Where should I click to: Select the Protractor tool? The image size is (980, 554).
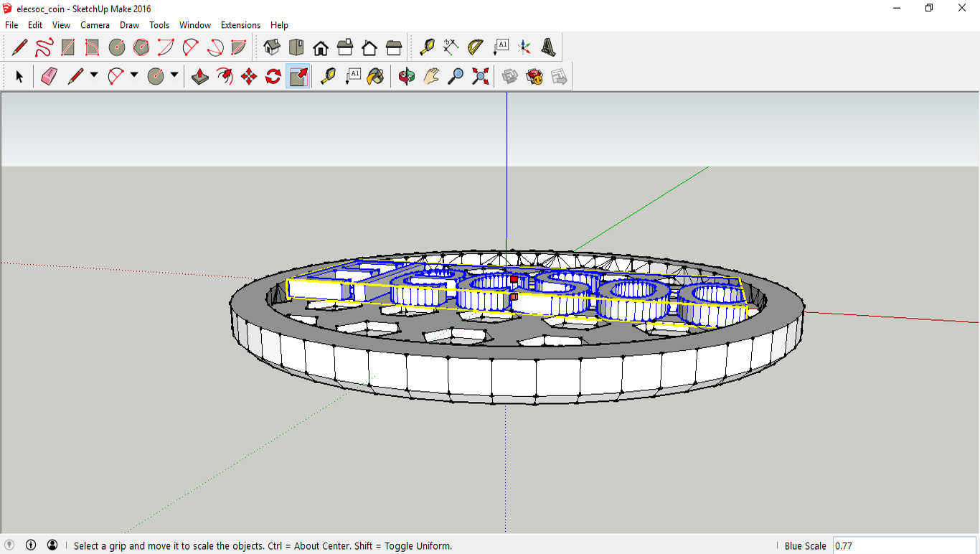476,48
